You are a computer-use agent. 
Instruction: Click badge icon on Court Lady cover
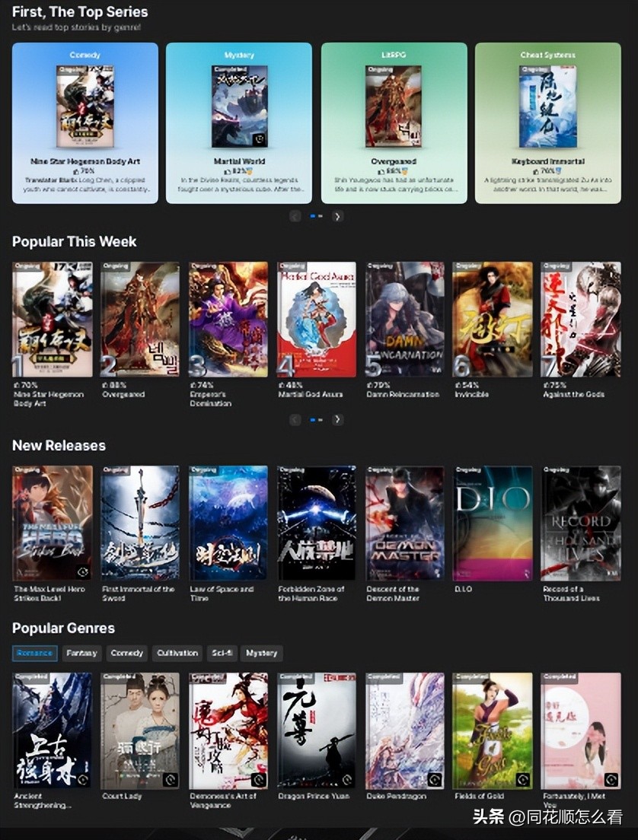pyautogui.click(x=171, y=779)
